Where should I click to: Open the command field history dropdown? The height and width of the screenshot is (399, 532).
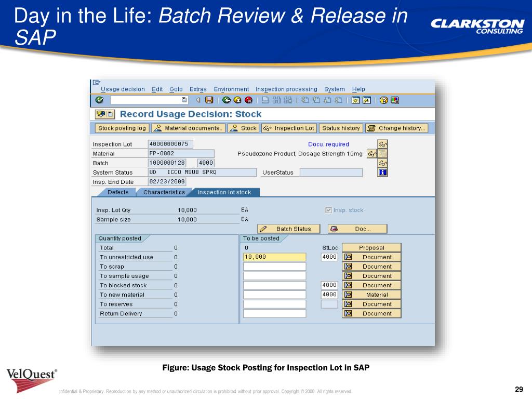click(184, 100)
